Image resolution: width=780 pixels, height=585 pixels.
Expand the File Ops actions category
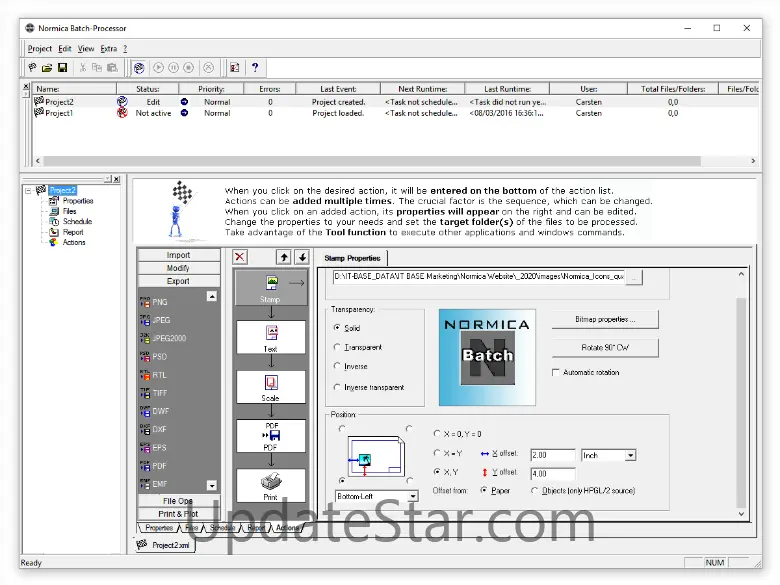point(179,501)
